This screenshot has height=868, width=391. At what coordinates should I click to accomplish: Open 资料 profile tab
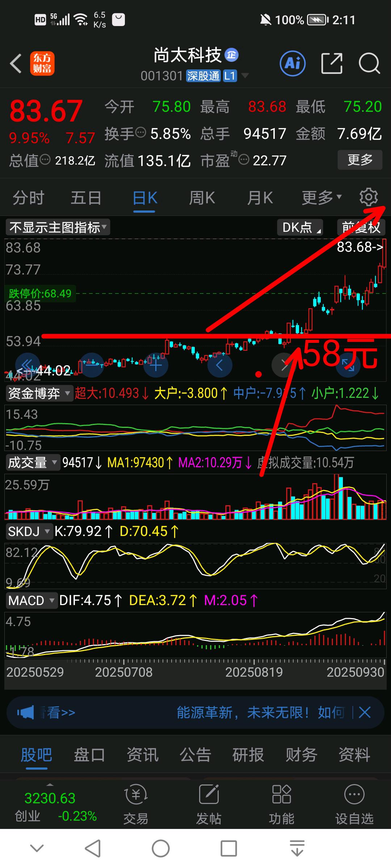point(354,755)
